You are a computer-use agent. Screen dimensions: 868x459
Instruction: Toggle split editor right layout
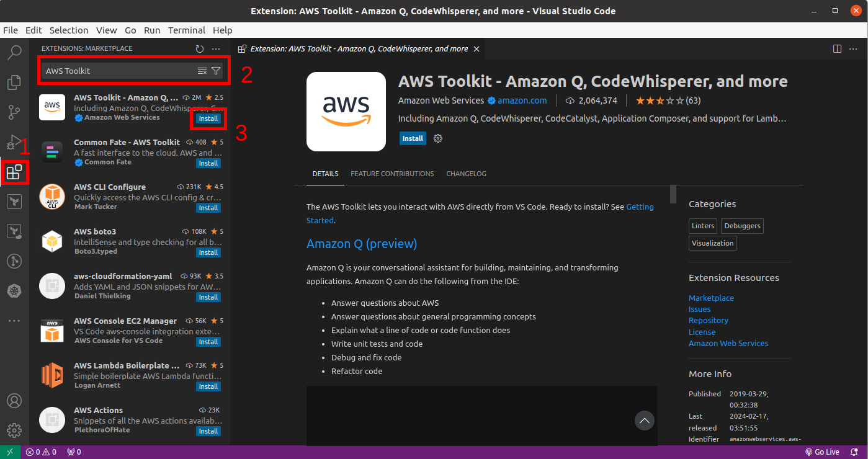837,48
